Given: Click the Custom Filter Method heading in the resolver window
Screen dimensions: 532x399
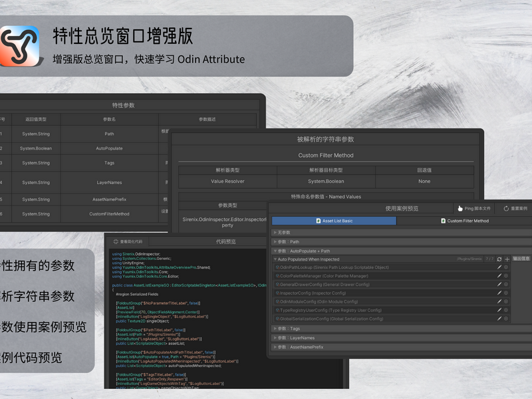Looking at the screenshot, I should (326, 155).
